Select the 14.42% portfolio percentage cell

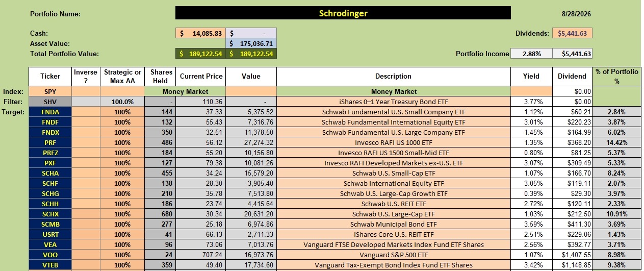pyautogui.click(x=616, y=142)
